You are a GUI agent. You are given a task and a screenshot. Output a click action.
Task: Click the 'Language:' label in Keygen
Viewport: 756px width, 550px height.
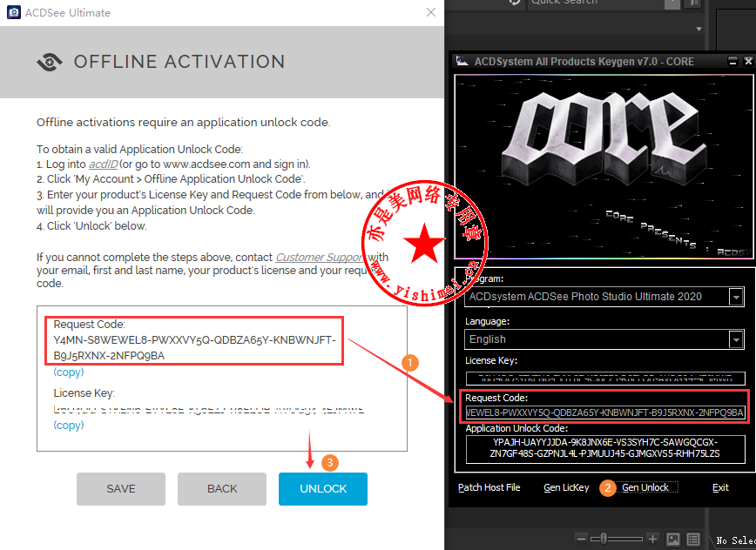tap(487, 321)
